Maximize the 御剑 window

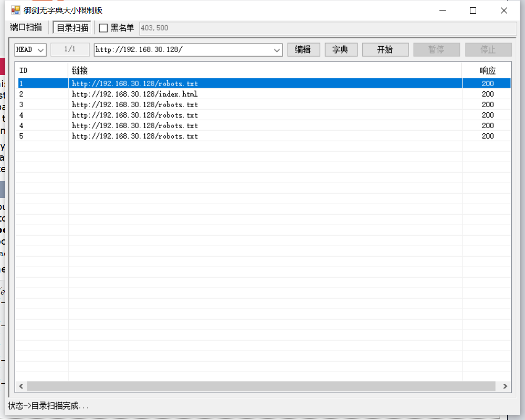[473, 10]
